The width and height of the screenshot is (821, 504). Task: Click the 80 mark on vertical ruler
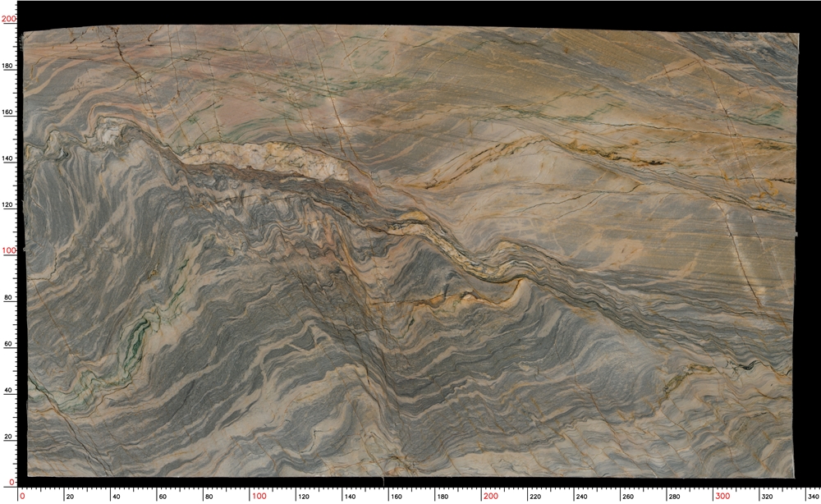point(9,297)
